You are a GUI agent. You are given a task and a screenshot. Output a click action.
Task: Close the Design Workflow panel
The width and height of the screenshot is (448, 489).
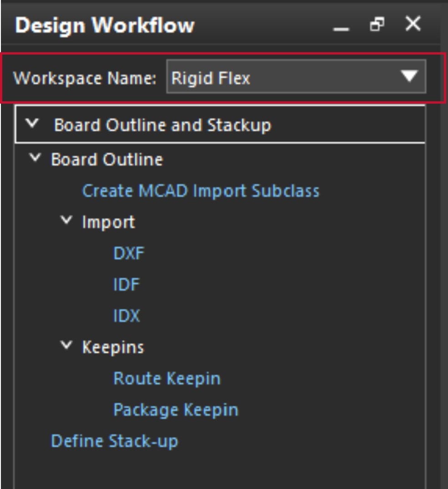point(413,24)
